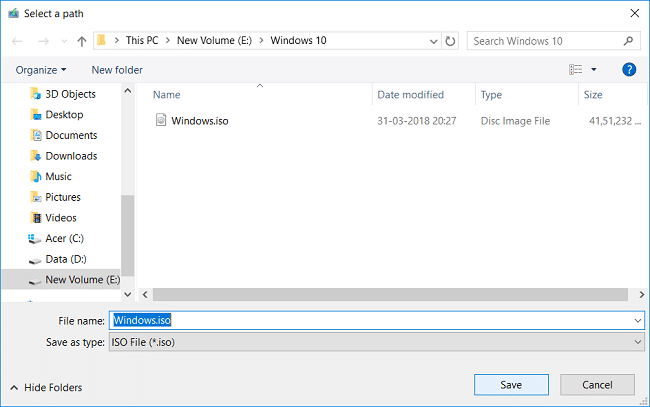This screenshot has width=650, height=407.
Task: Click the search magnifier icon
Action: pyautogui.click(x=628, y=41)
